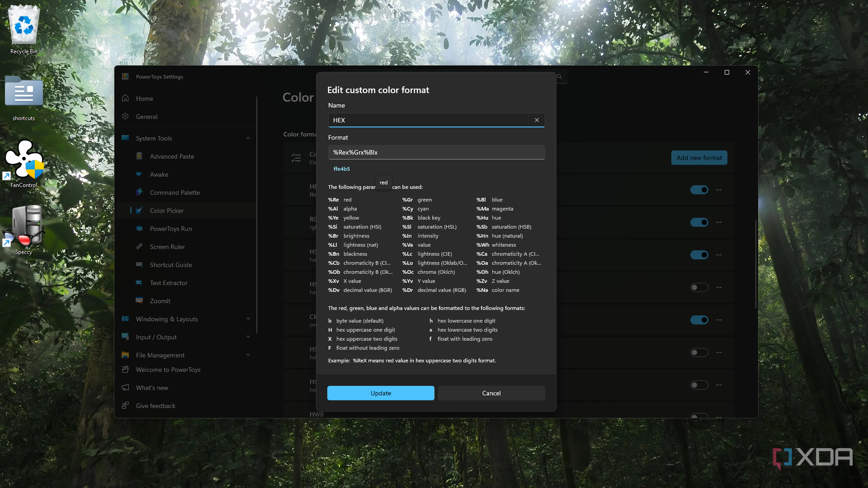Open the shortcuts folder on desktop
Screen dimensions: 868x488
click(x=24, y=99)
